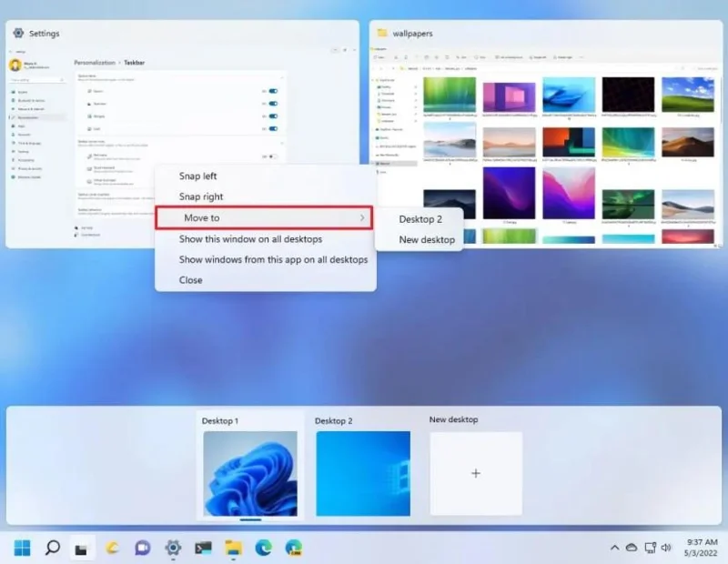Image resolution: width=728 pixels, height=564 pixels.
Task: Switch to the Desktop 1 thumbnail
Action: coord(250,473)
